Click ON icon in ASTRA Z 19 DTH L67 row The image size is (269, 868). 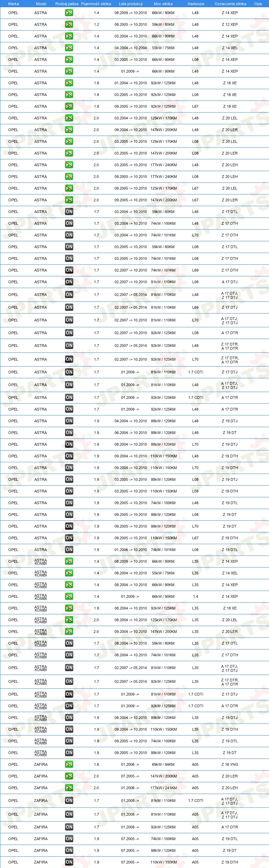coord(69,538)
